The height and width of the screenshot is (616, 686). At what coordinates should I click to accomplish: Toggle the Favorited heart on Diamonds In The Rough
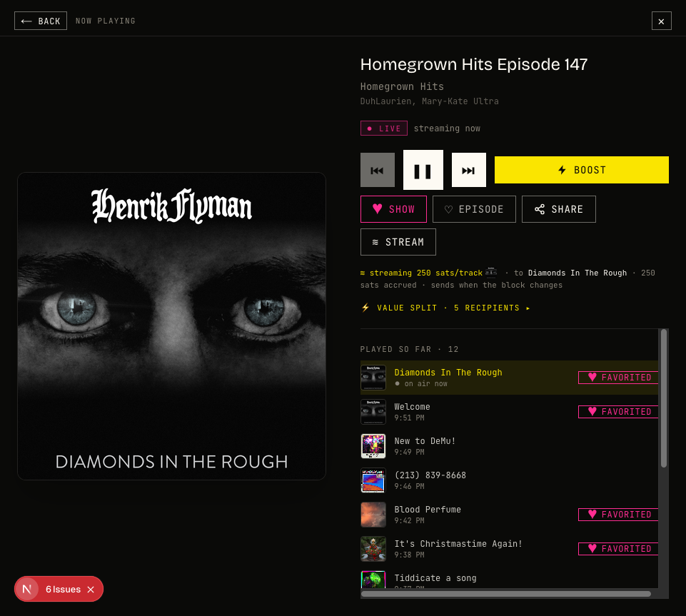618,378
